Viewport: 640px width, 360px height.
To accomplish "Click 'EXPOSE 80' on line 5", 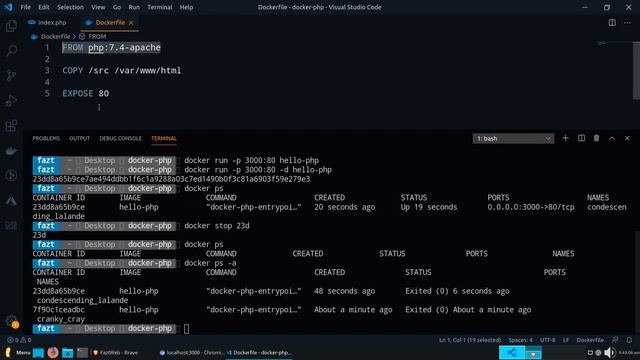I will (86, 93).
